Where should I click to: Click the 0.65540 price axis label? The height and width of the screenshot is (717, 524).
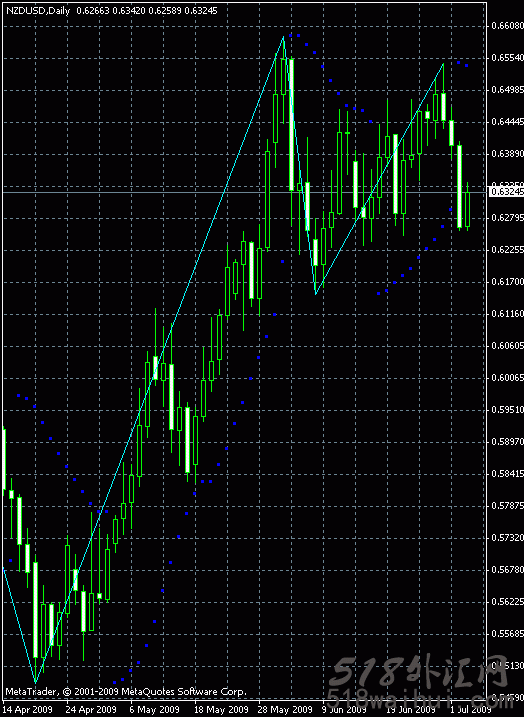(507, 58)
